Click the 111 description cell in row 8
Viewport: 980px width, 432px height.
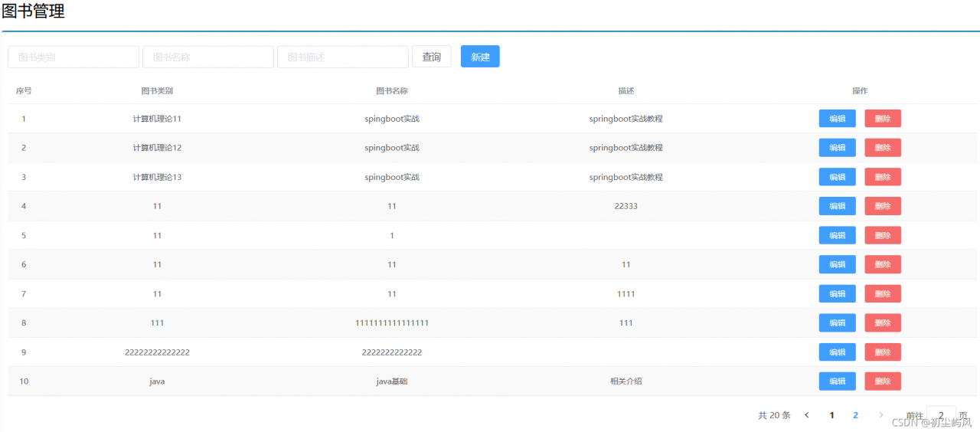(x=626, y=322)
